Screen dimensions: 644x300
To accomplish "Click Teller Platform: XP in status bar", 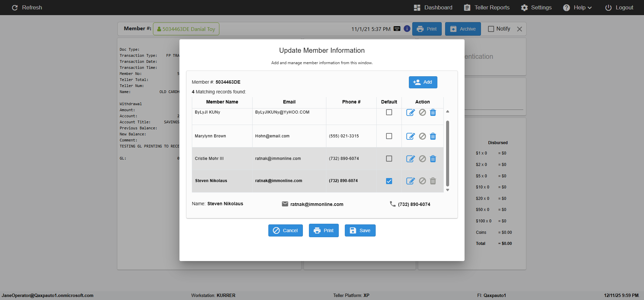I will [x=351, y=296].
